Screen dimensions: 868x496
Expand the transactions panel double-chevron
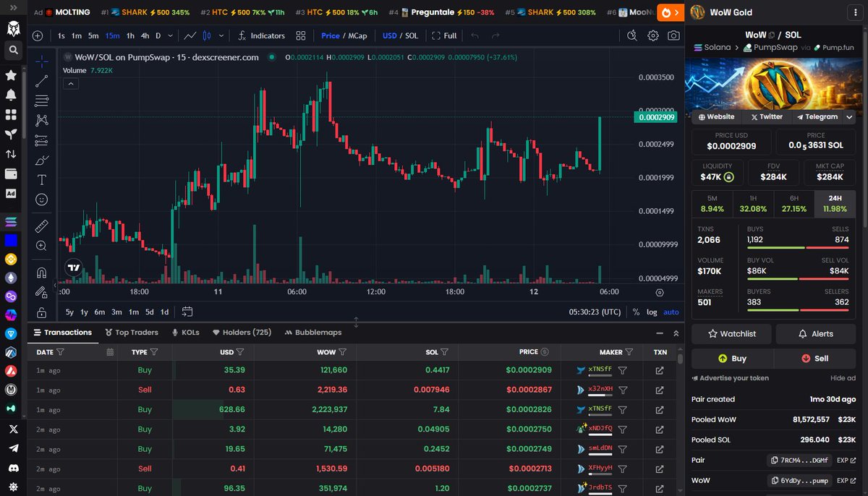(676, 333)
